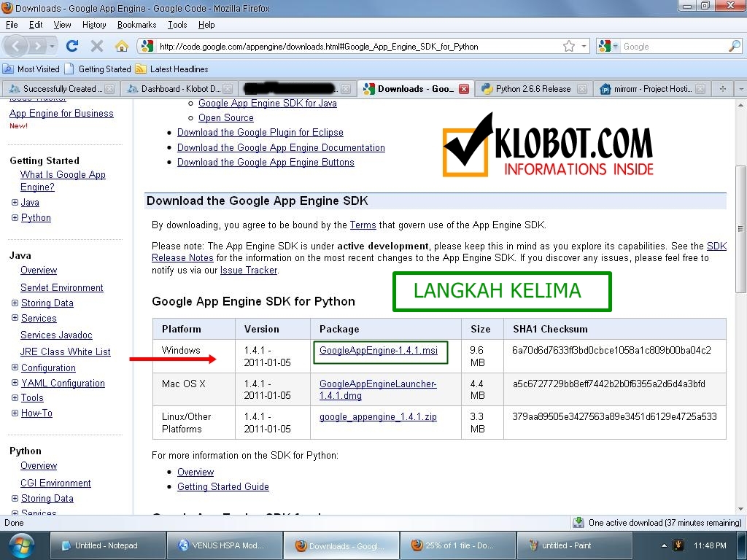Click the Google search engine icon
747x560 pixels.
[605, 46]
